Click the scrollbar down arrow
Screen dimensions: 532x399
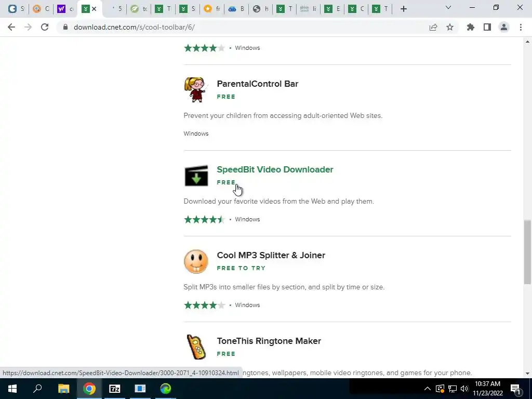click(x=527, y=374)
